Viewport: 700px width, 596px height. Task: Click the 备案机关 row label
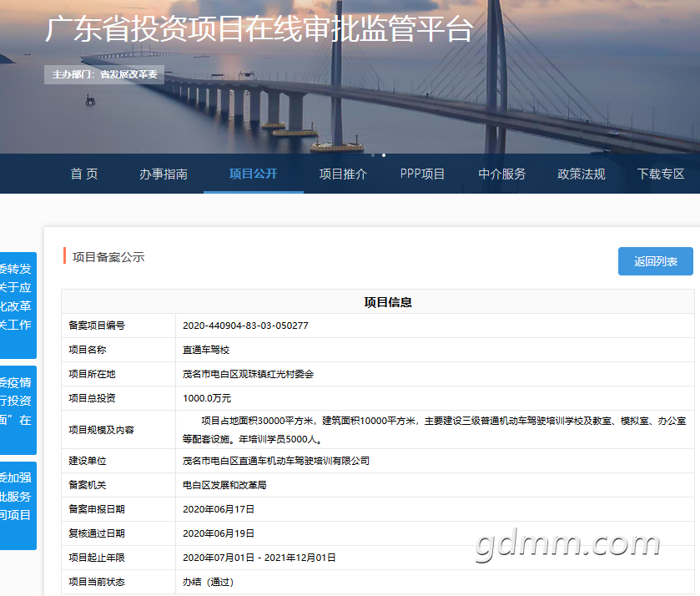point(88,485)
